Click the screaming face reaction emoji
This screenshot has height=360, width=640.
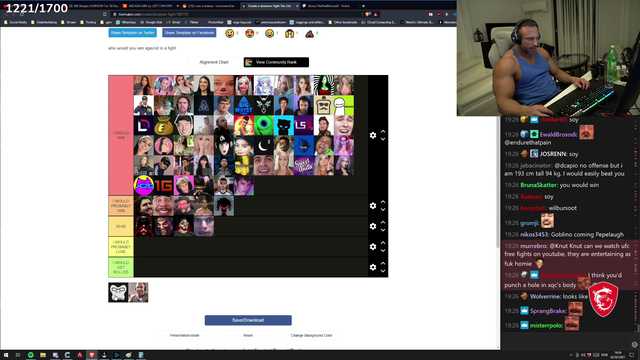pos(289,33)
